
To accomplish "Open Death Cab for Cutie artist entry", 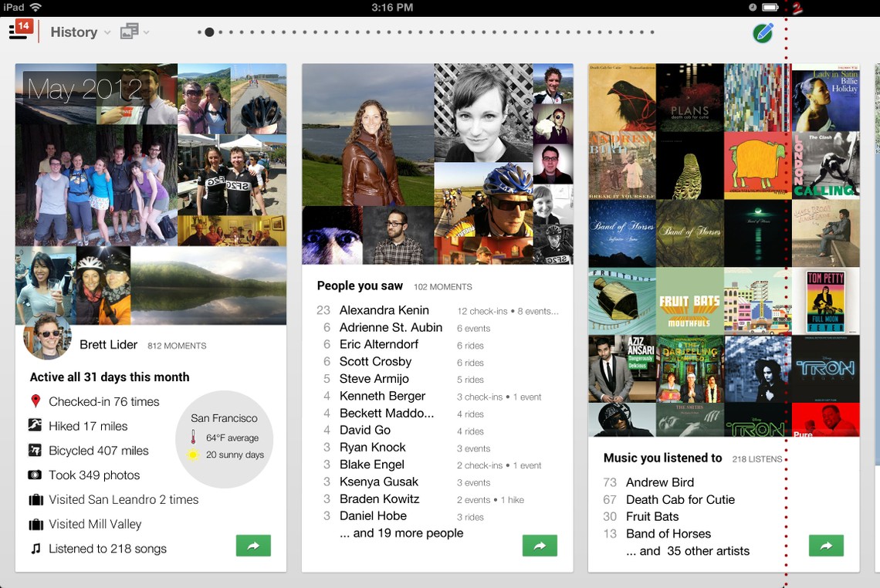I will 679,499.
